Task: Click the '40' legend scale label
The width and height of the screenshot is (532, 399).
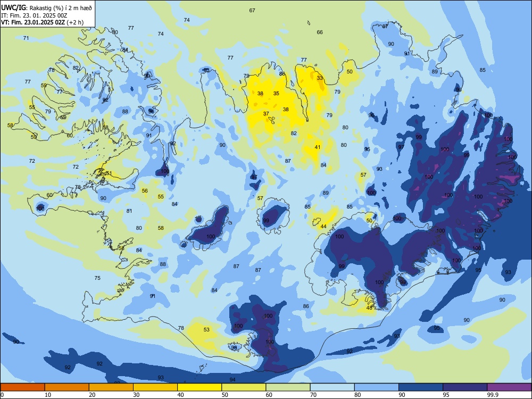Action: pos(180,395)
